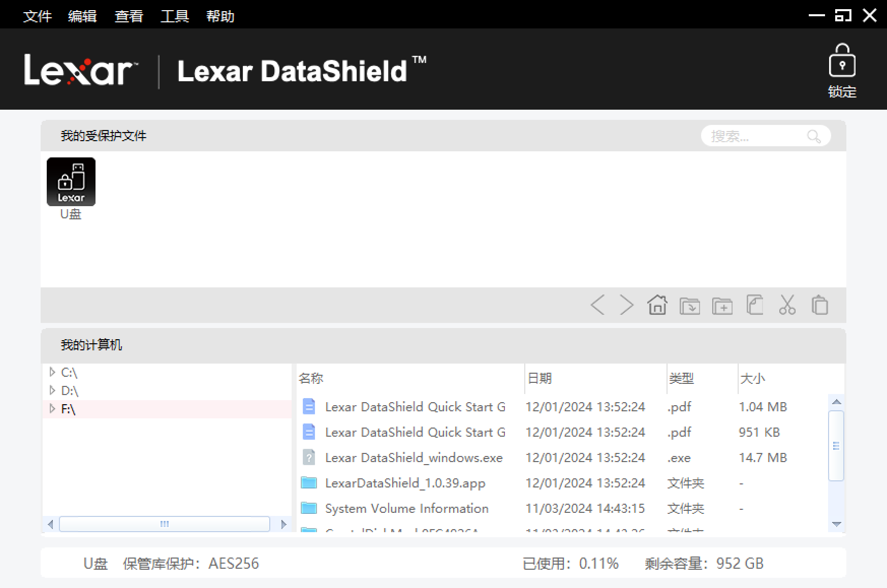Click the scissors cut icon

[x=787, y=305]
